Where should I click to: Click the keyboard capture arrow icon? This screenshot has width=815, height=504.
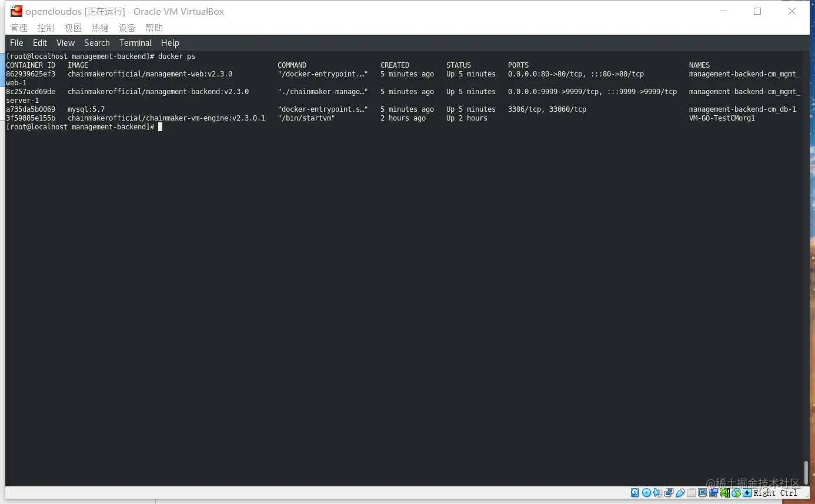pyautogui.click(x=747, y=493)
